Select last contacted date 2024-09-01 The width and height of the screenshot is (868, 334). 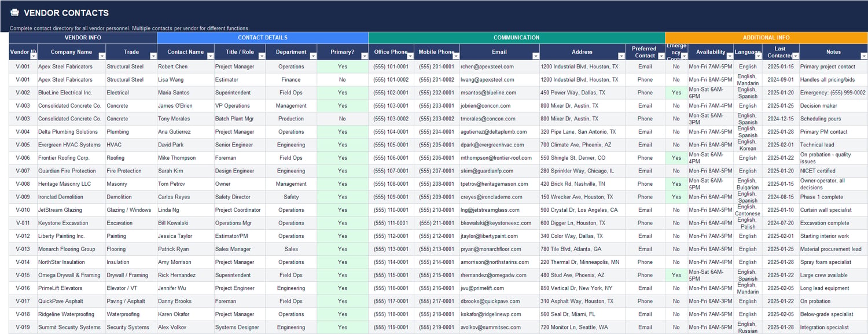click(x=781, y=80)
